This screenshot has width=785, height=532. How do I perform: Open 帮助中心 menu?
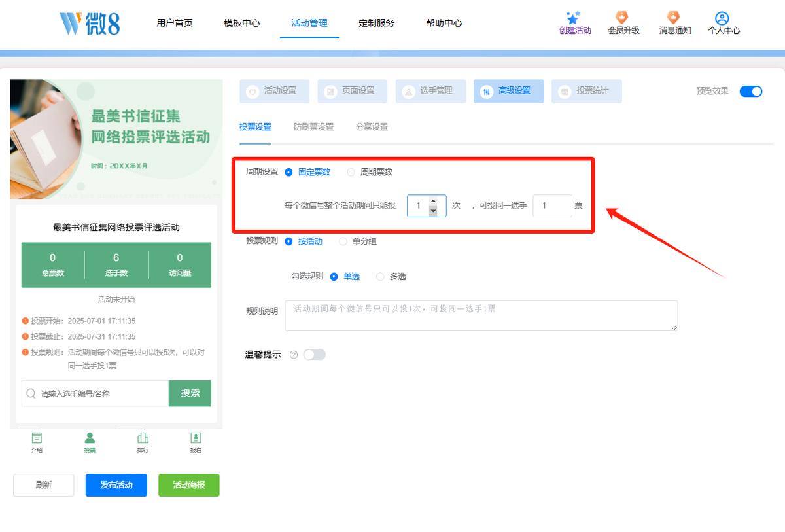tap(444, 23)
